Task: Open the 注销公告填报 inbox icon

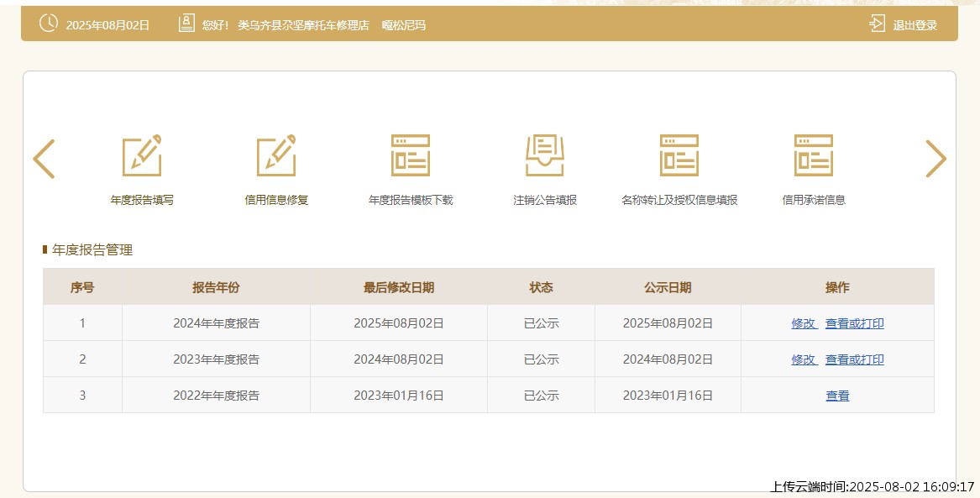Action: (x=545, y=155)
